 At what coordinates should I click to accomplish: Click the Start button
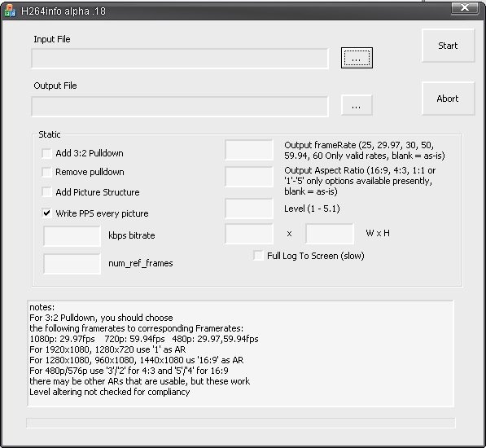[448, 46]
